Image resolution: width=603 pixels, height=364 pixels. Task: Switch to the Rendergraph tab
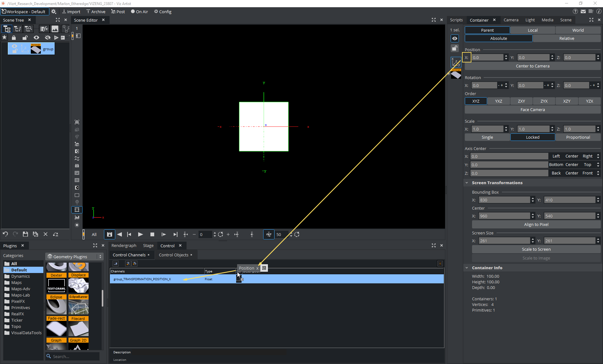[124, 246]
